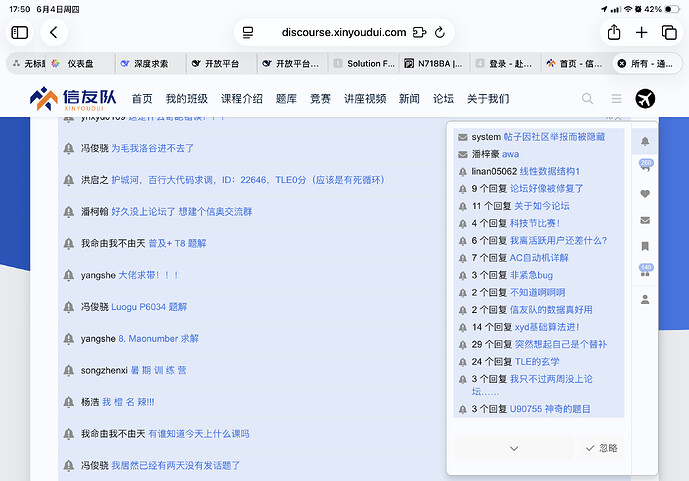Select the envelope messages tab in user menu
The height and width of the screenshot is (481, 689).
[645, 220]
